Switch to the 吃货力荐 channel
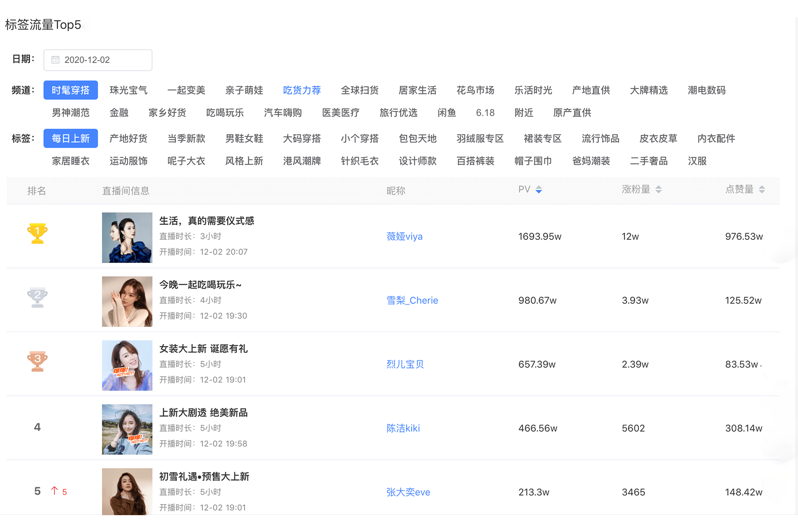Screen dimensions: 798x532 click(302, 90)
